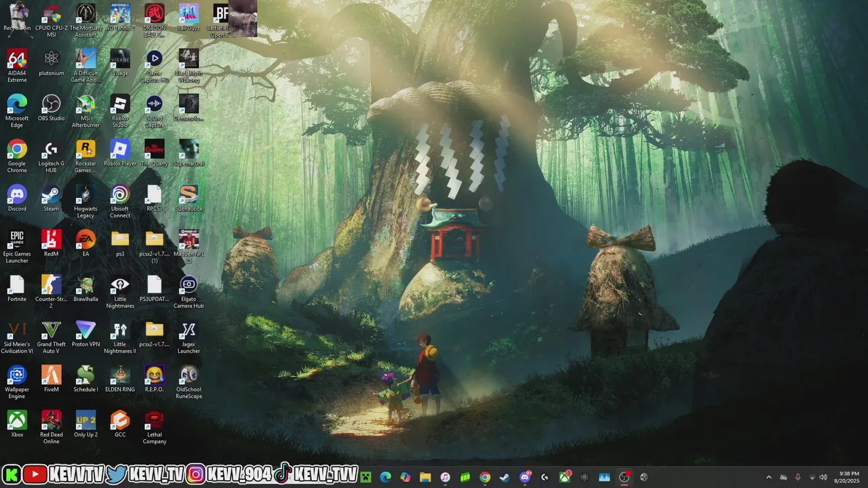Select MSI Afterburner desktop icon
Image resolution: width=868 pixels, height=488 pixels.
[x=85, y=111]
